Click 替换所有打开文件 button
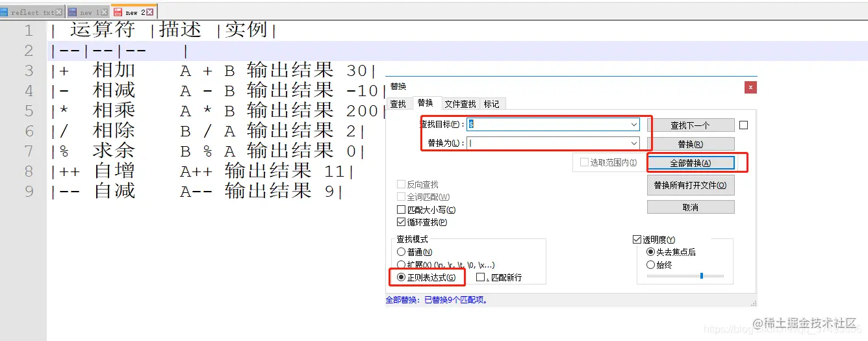This screenshot has width=868, height=341. click(x=691, y=185)
